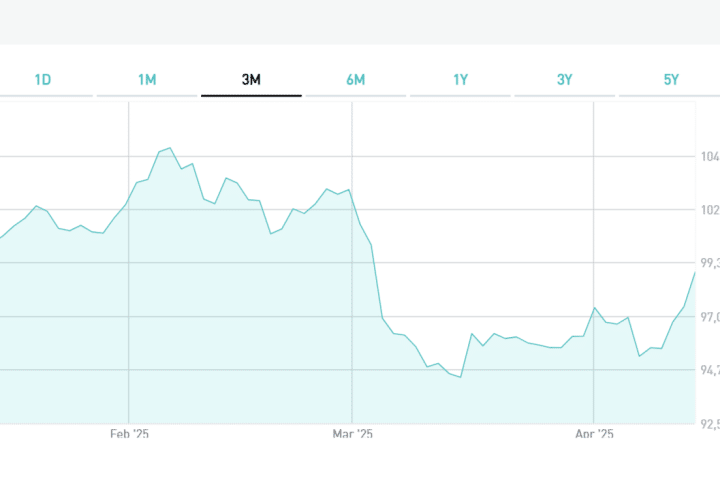Screen dimensions: 720x480
Task: Click the 92,5 y-axis price label
Action: pos(708,424)
